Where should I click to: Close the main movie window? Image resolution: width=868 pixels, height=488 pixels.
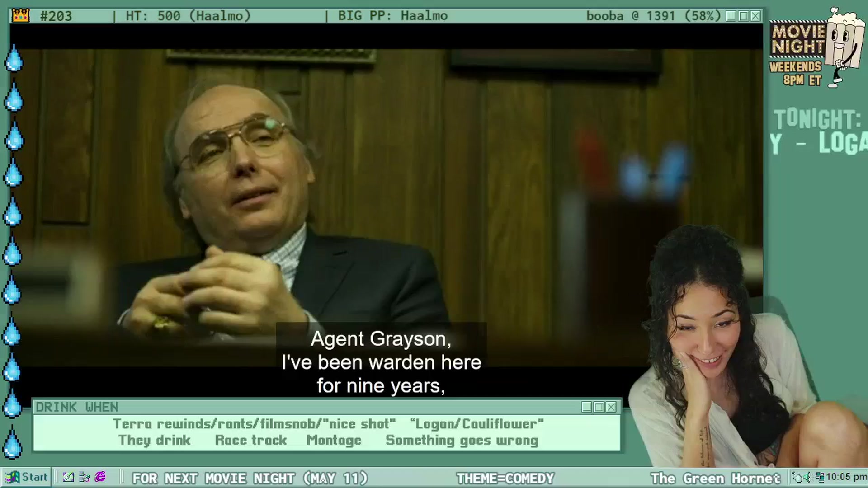click(x=755, y=16)
